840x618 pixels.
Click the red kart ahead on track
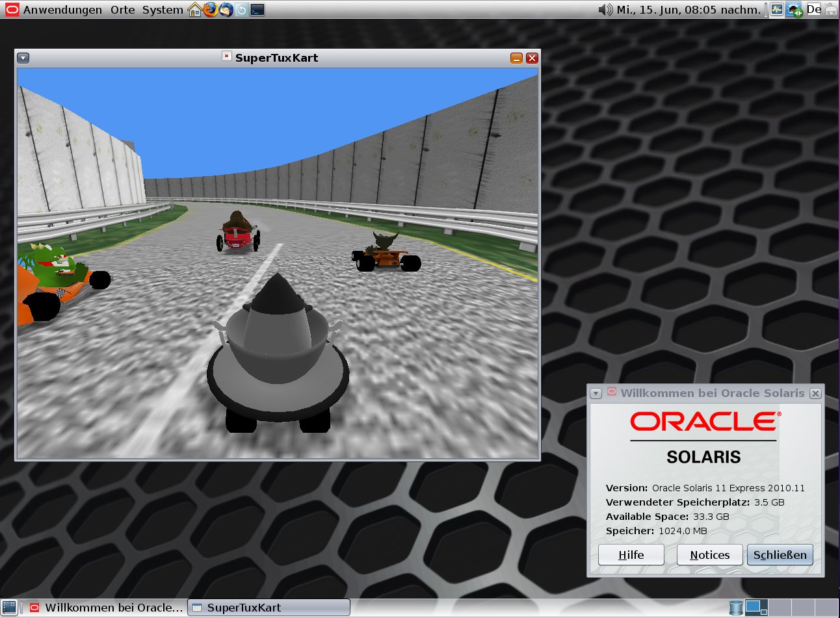click(x=238, y=231)
